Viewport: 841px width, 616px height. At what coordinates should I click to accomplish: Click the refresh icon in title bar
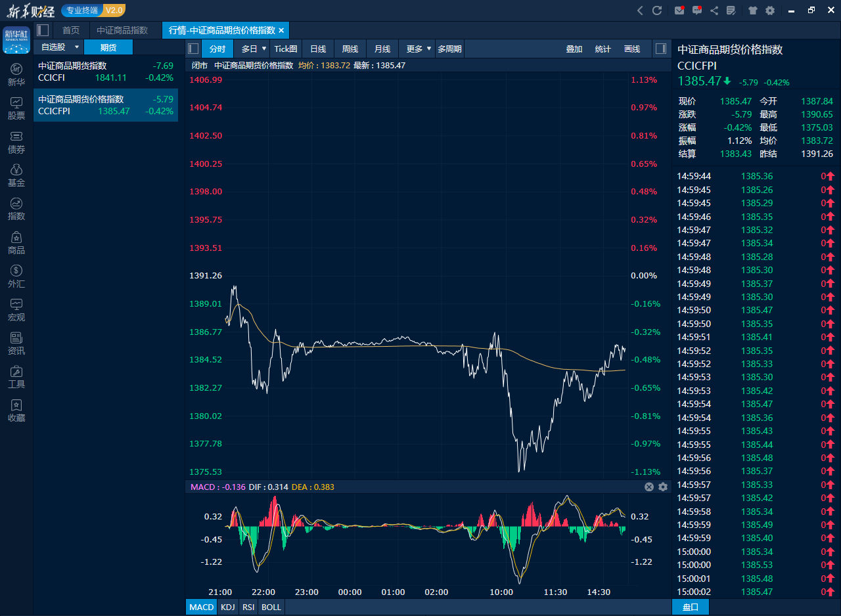[x=656, y=11]
